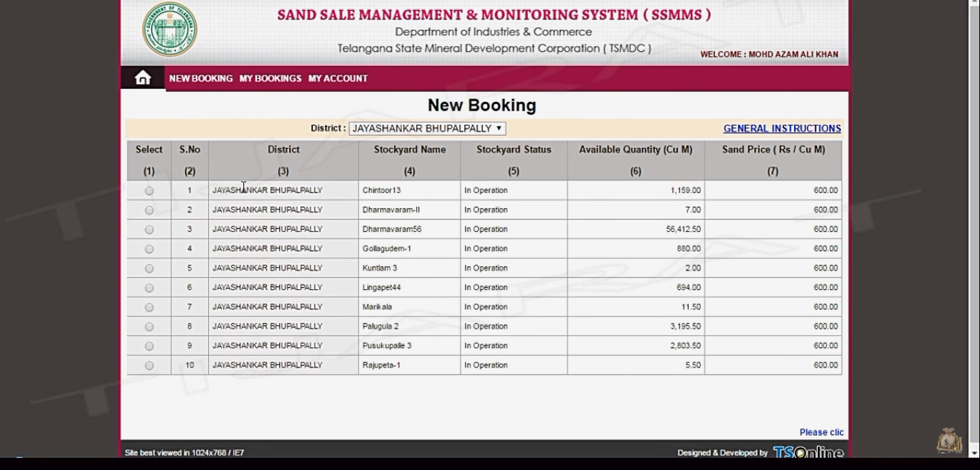
Task: Click available quantity 56,412.50
Action: (684, 229)
